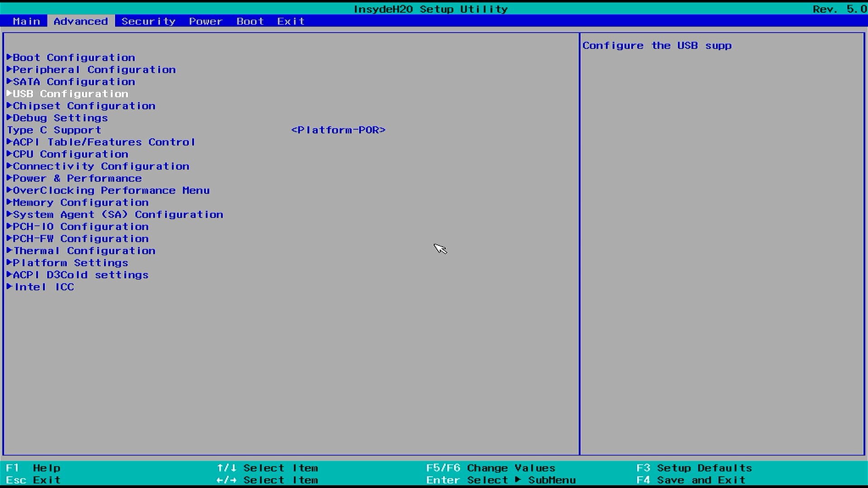Switch to the Boot tab
This screenshot has width=868, height=488.
[x=250, y=21]
